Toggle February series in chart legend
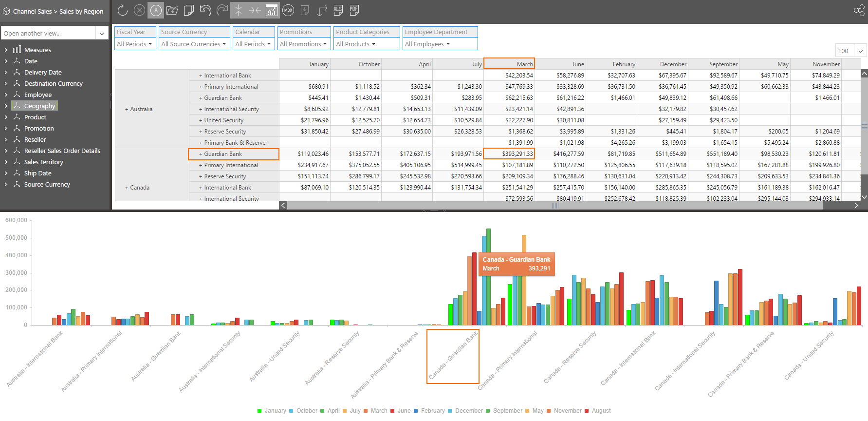 point(429,411)
